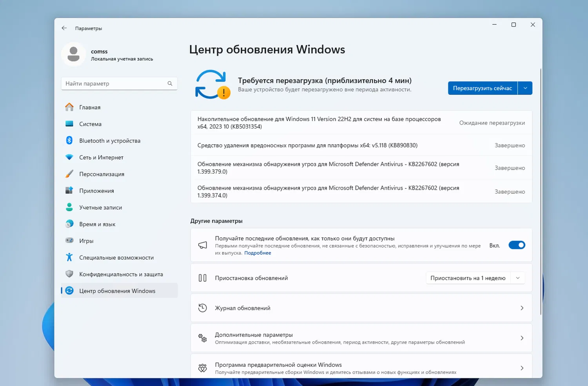Select Учетные записи in sidebar
Image resolution: width=588 pixels, height=386 pixels.
point(119,207)
